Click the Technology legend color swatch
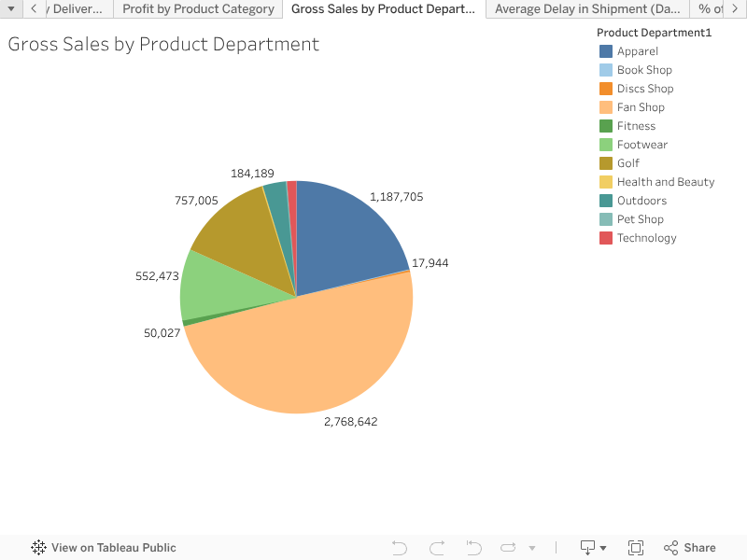 [x=606, y=238]
